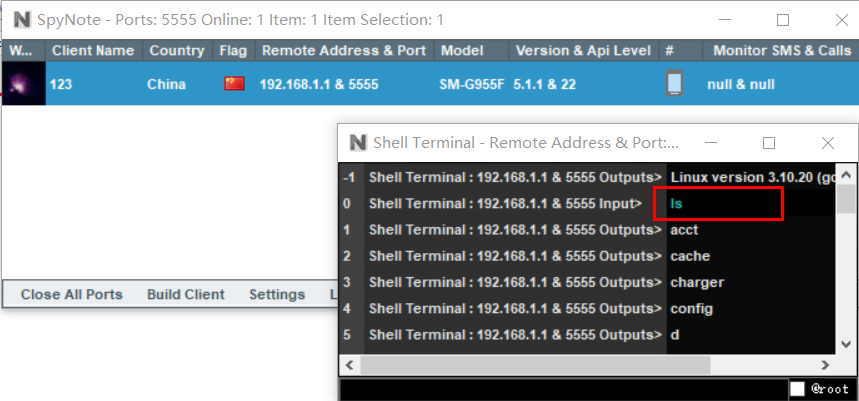Click Close All Ports
The height and width of the screenshot is (401, 859).
coord(71,294)
